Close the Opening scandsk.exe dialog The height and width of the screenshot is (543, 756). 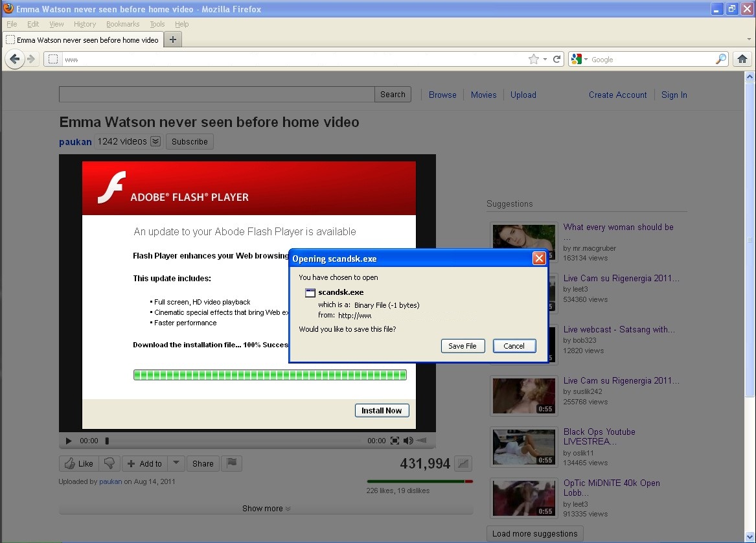[539, 259]
